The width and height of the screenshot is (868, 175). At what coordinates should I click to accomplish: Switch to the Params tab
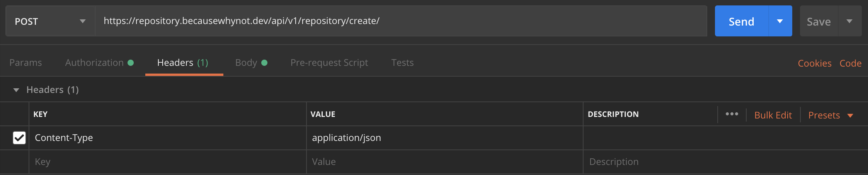point(26,63)
